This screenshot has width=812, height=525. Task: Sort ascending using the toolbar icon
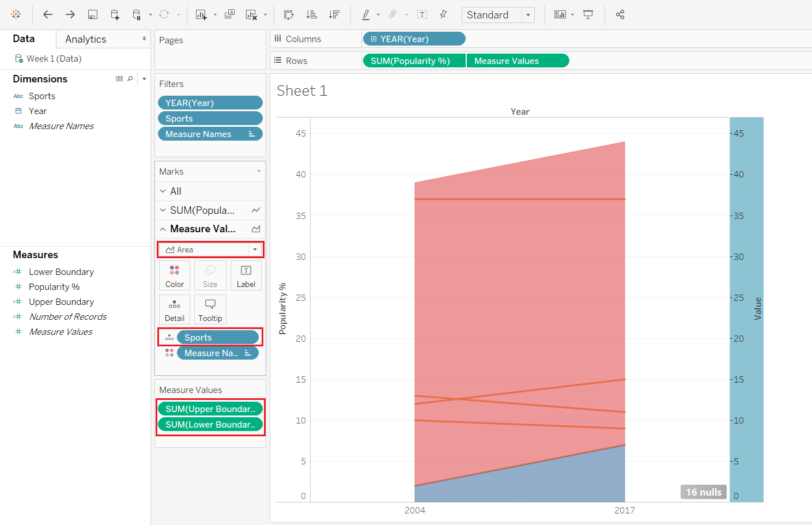coord(311,14)
